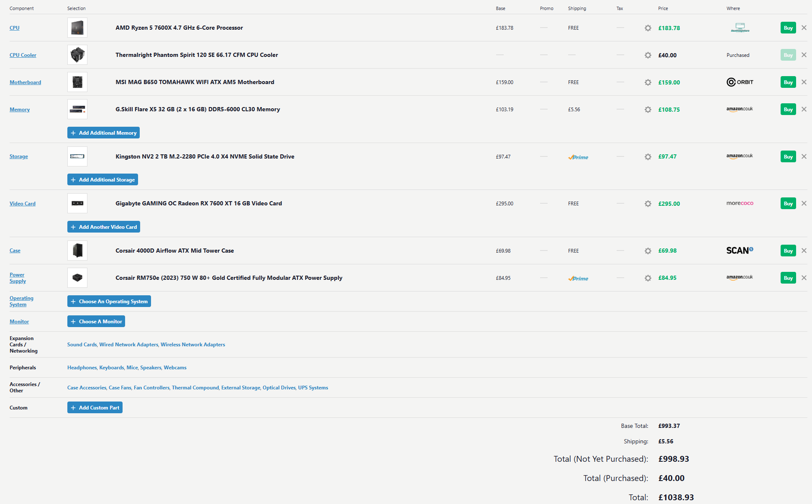Viewport: 812px width, 504px height.
Task: Click the morecoco merchant logo
Action: click(740, 203)
